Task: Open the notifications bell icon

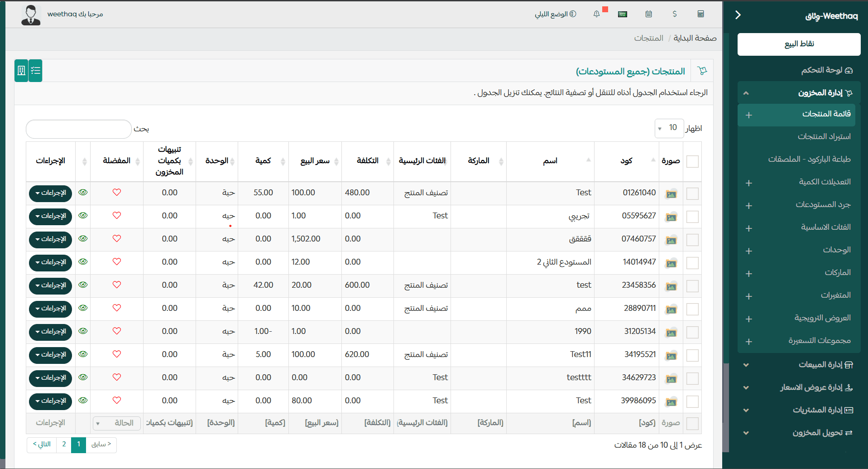Action: click(596, 14)
